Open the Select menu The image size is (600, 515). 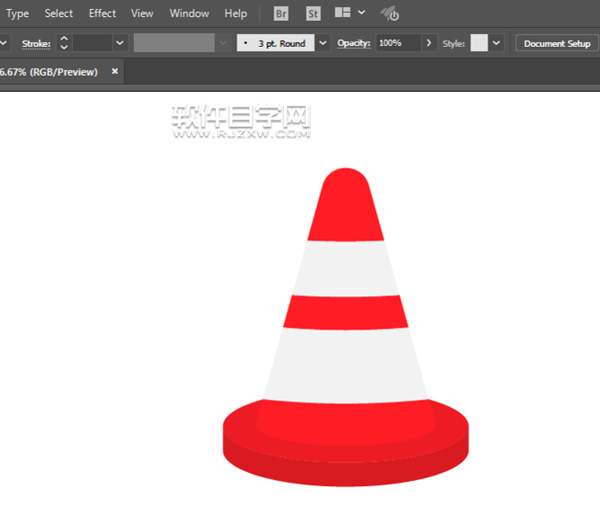[x=59, y=14]
